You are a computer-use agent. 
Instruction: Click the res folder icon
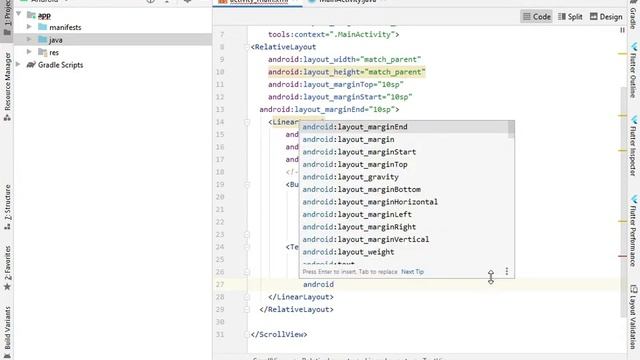42,52
